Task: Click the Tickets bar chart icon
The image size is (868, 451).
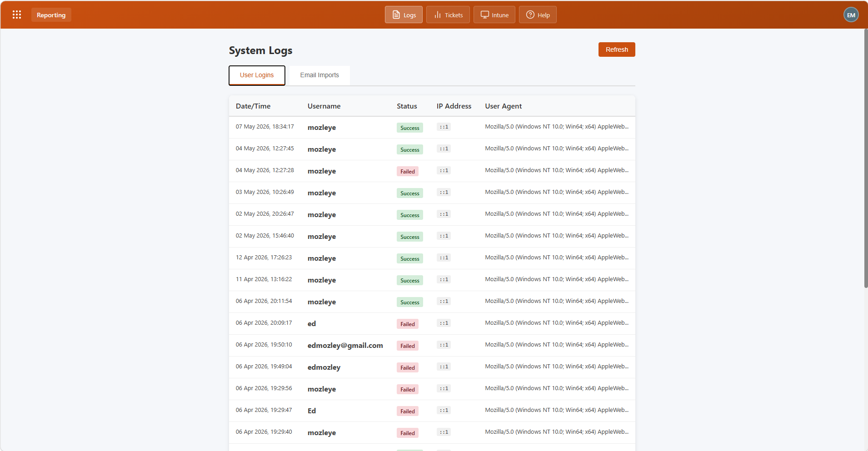Action: pos(438,15)
